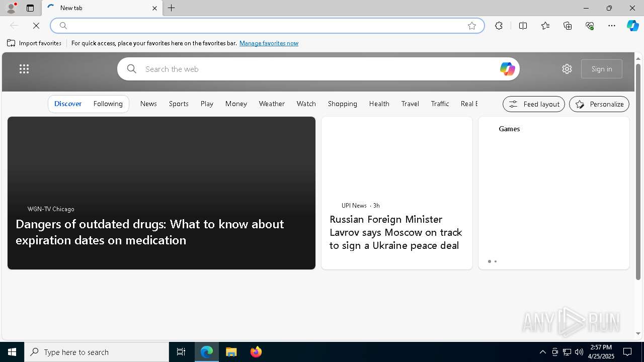This screenshot has height=362, width=644.
Task: Open the Play category
Action: coord(207,104)
